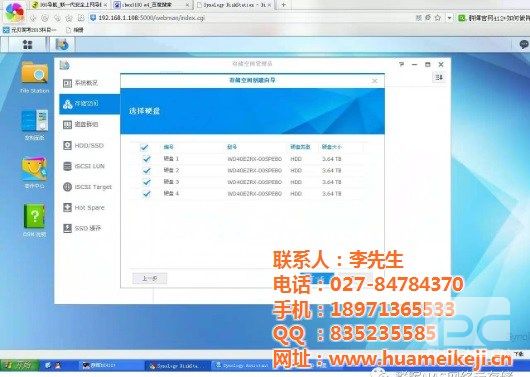Open Synology Assistant taskbar button

point(243,366)
